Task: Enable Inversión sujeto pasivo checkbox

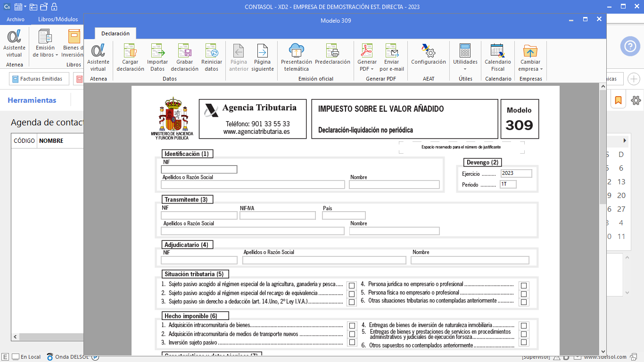Action: click(352, 342)
